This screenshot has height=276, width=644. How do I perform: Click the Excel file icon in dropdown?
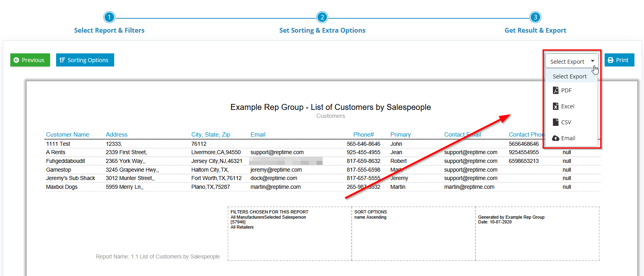(555, 106)
